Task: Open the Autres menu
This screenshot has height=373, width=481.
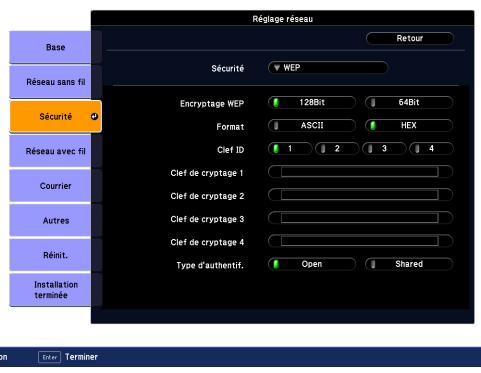Action: point(50,221)
